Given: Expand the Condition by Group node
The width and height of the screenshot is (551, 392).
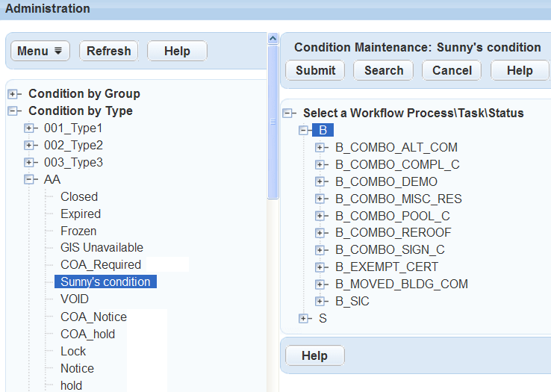Looking at the screenshot, I should (13, 94).
